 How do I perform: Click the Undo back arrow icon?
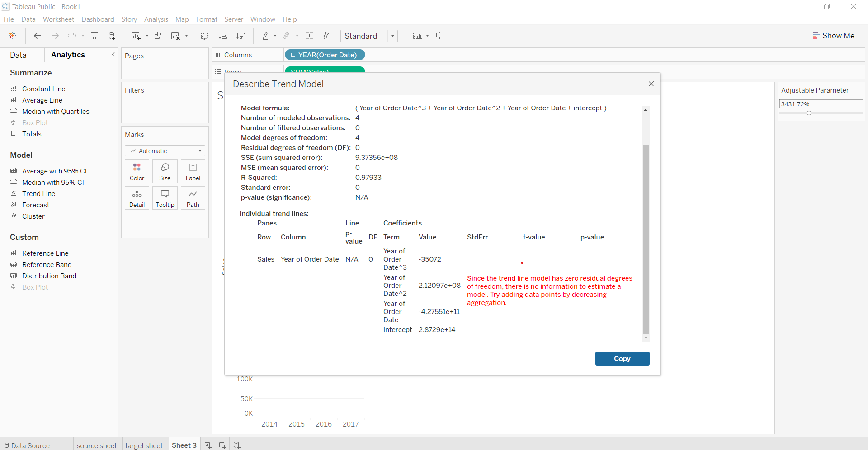coord(38,36)
